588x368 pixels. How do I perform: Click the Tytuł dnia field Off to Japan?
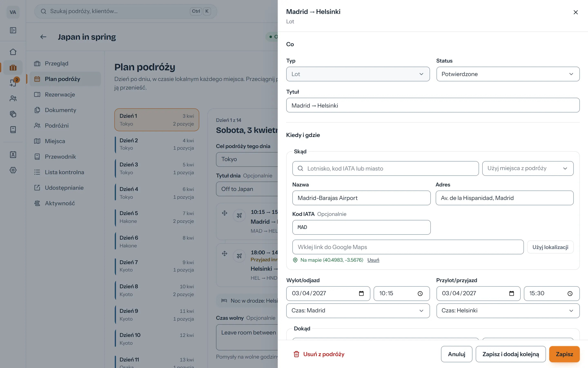point(247,189)
